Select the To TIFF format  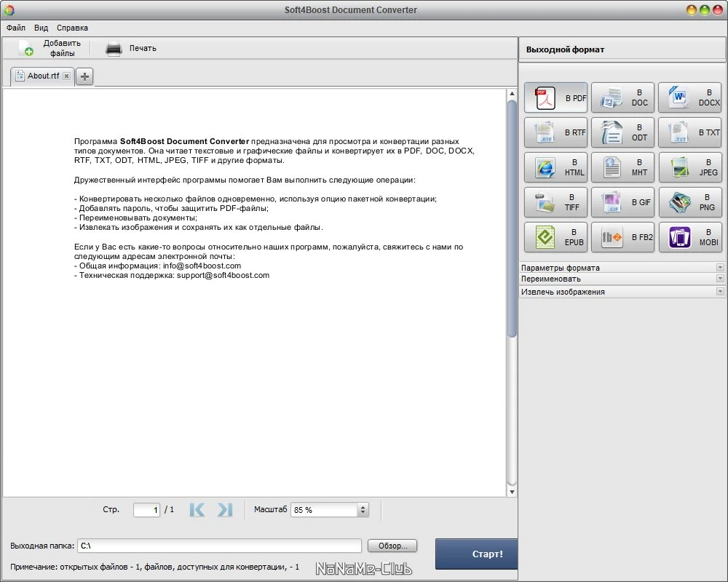[x=555, y=202]
